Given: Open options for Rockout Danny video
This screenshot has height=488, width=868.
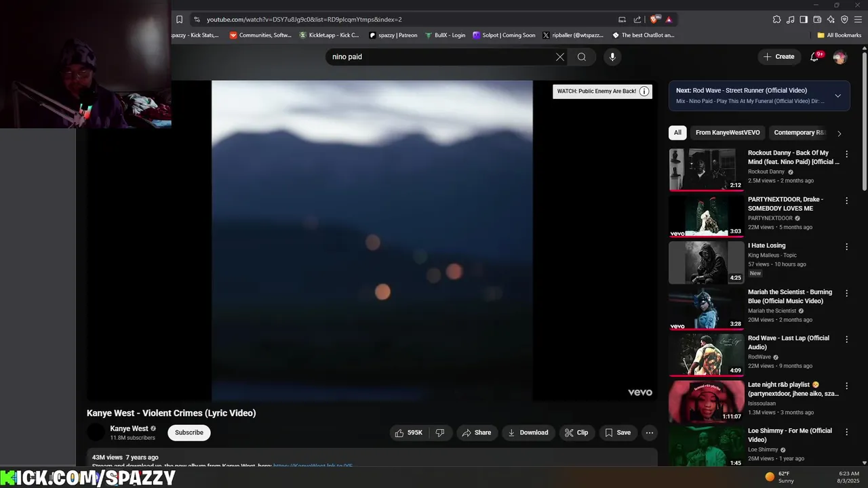Looking at the screenshot, I should point(846,154).
